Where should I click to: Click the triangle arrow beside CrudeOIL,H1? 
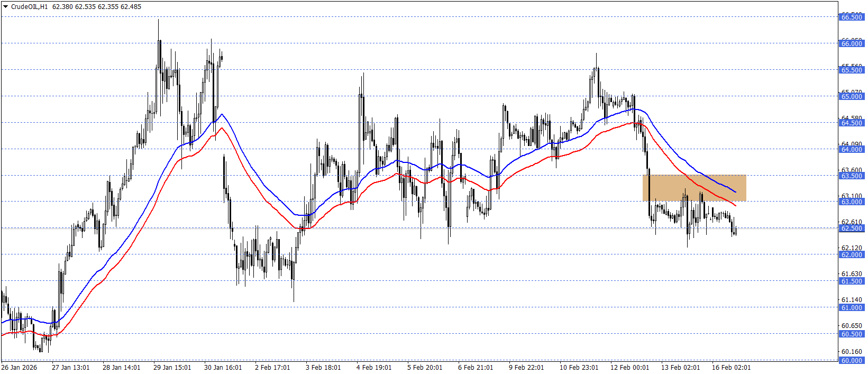click(6, 7)
